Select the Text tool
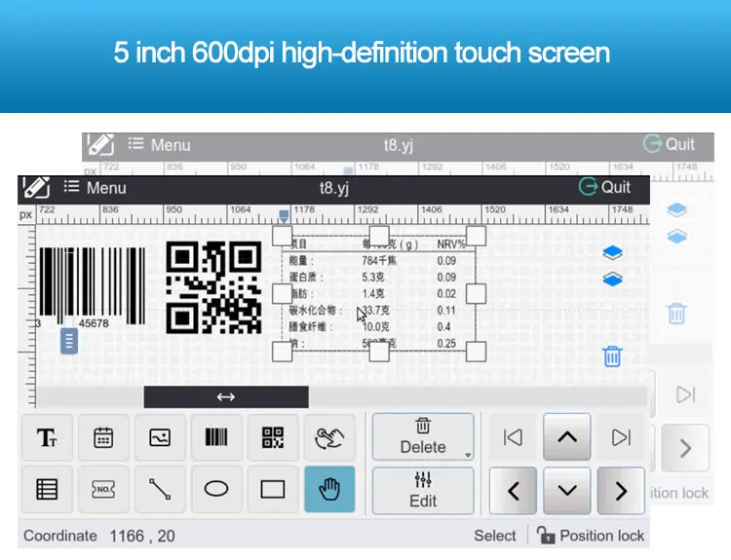Viewport: 731px width, 560px height. coord(47,438)
